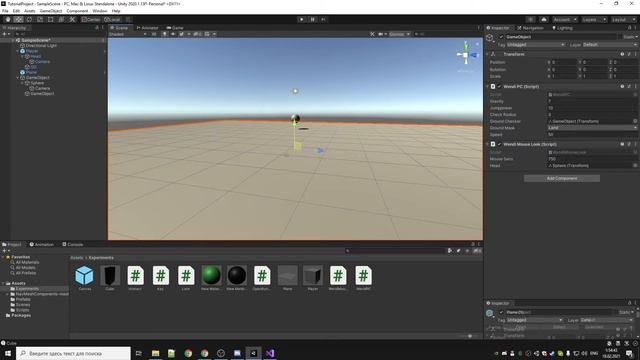Toggle Local handle rotation button

pyautogui.click(x=112, y=19)
